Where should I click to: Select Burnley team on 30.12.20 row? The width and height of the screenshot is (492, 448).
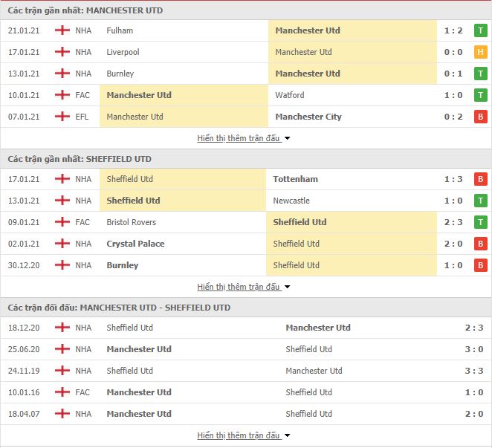pyautogui.click(x=123, y=265)
